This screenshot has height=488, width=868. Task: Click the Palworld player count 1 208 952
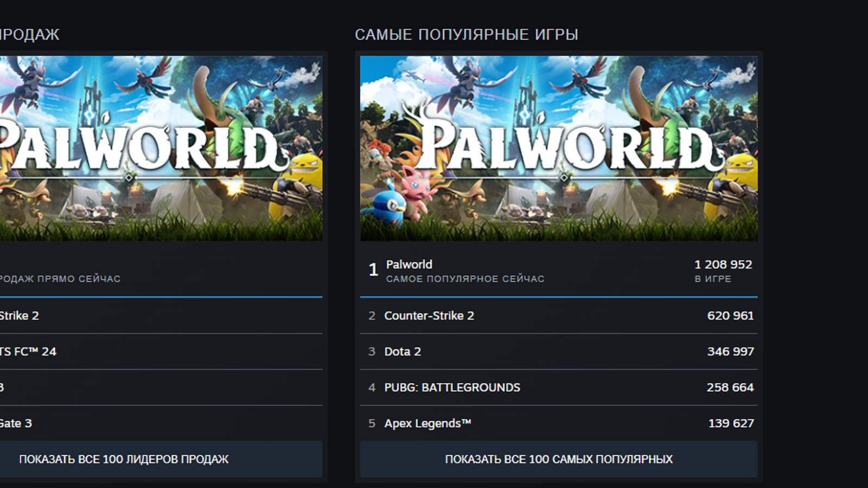click(723, 265)
